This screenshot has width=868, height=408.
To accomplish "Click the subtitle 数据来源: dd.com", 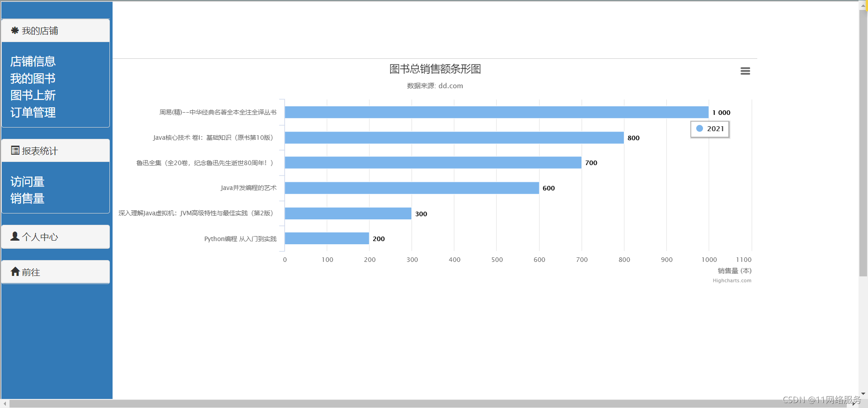I will tap(435, 85).
